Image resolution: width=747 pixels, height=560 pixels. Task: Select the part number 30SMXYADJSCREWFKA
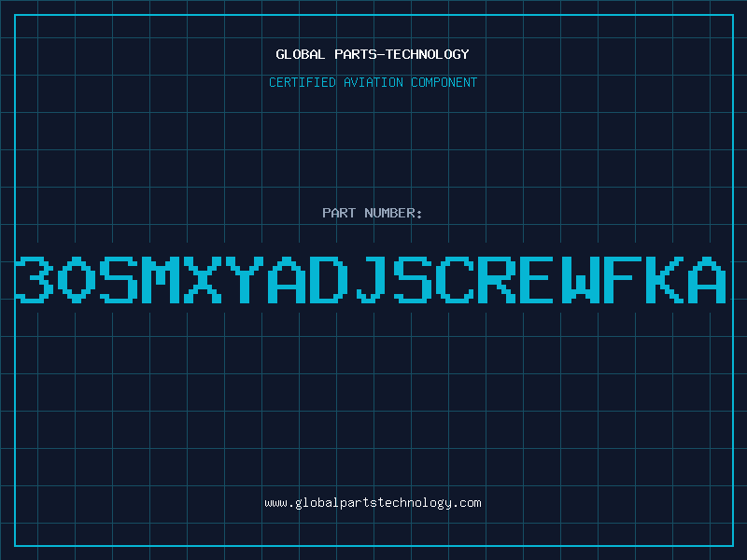(x=371, y=280)
